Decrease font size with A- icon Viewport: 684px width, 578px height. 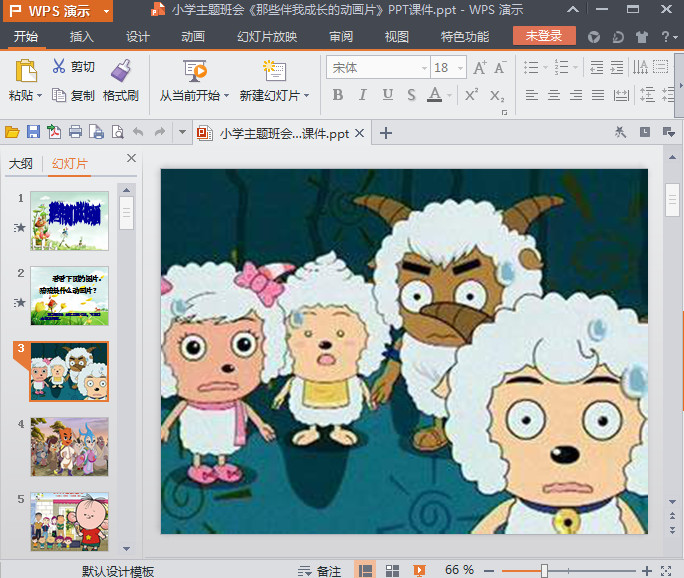tap(500, 68)
